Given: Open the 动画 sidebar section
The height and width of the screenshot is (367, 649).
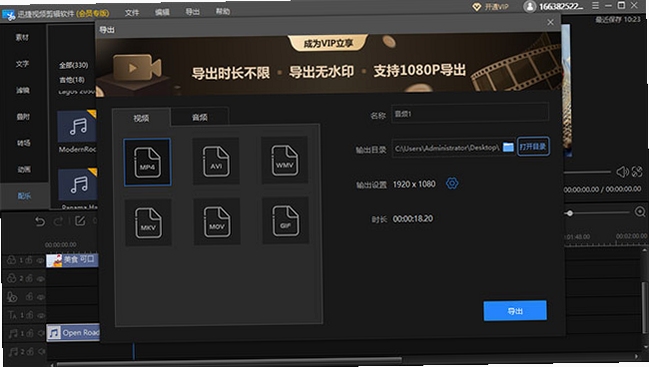Looking at the screenshot, I should [24, 169].
